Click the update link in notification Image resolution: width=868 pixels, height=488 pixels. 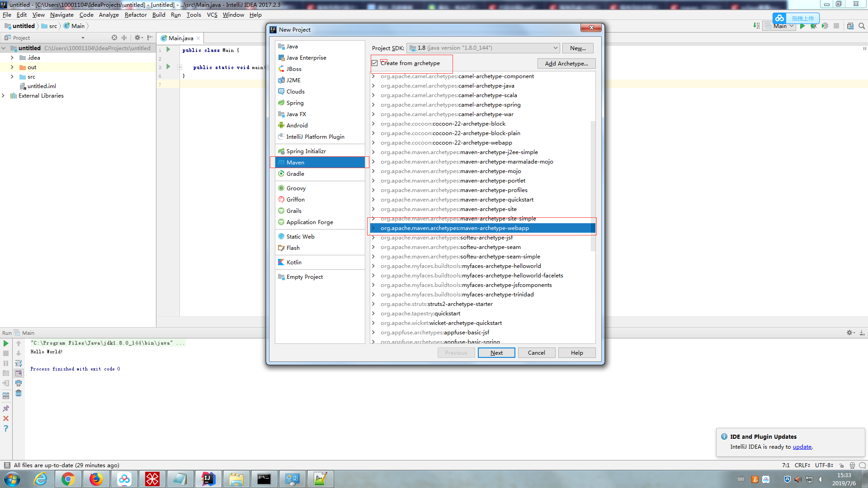point(802,447)
